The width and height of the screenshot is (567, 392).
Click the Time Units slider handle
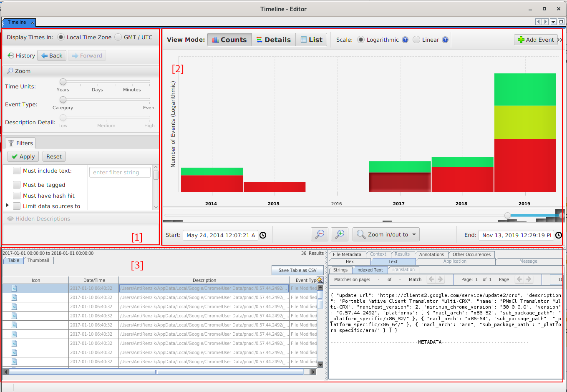click(x=63, y=82)
